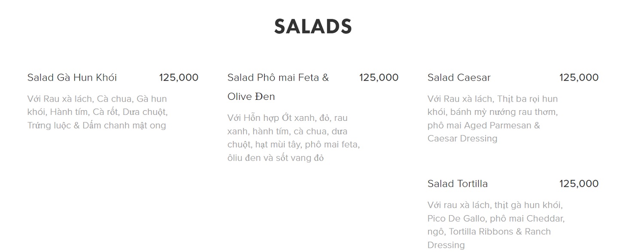
Task: Click the Salad Phô mai Feta price
Action: tap(379, 78)
